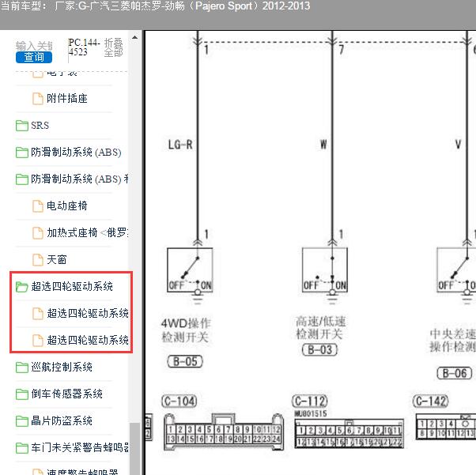Open the 电动座椅 diagram

click(66, 206)
